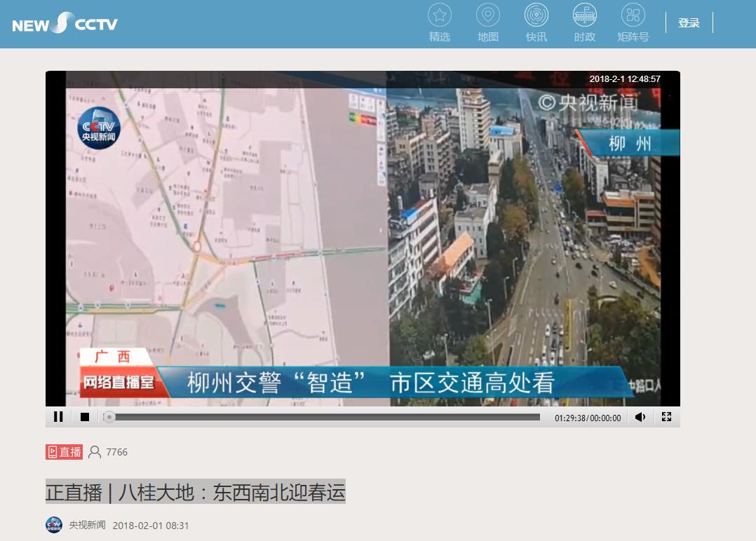The width and height of the screenshot is (756, 541).
Task: Open the 央视新闻 author name link
Action: coord(87,525)
